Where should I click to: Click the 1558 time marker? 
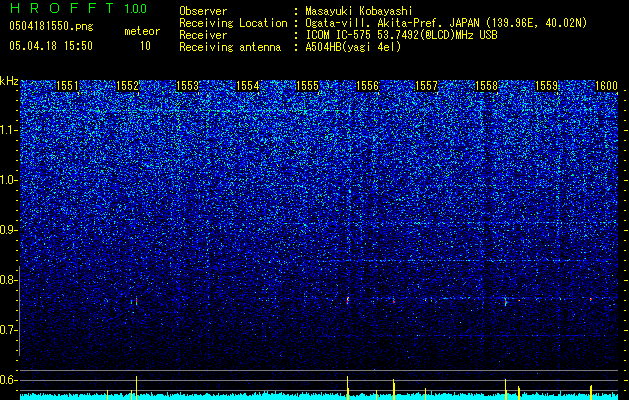(x=487, y=86)
